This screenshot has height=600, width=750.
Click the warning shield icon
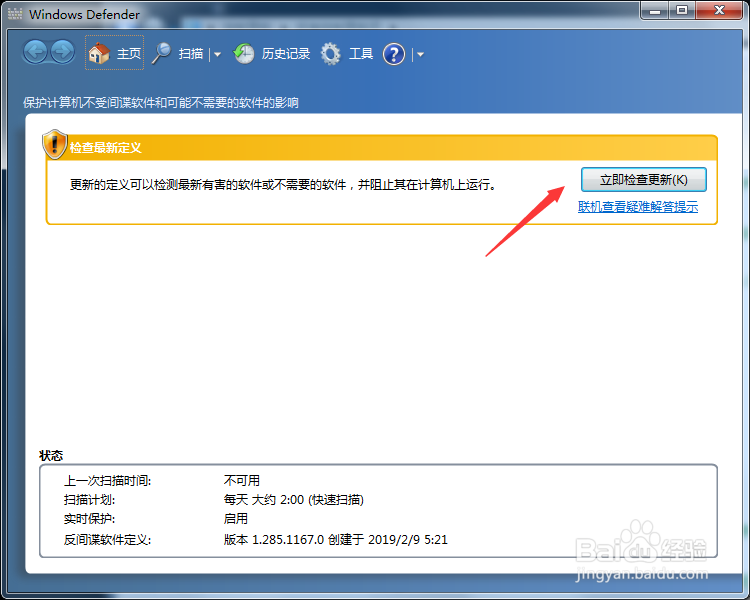point(55,144)
